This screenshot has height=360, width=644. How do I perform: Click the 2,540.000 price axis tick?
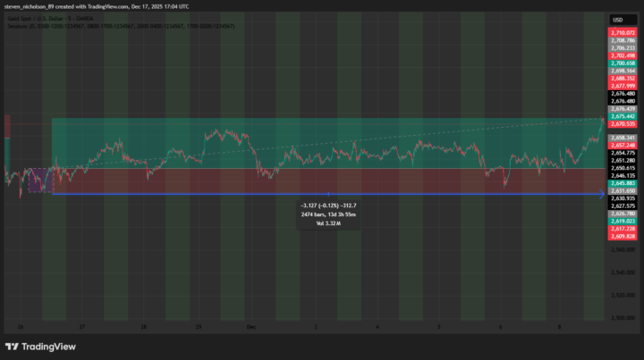[x=623, y=272]
